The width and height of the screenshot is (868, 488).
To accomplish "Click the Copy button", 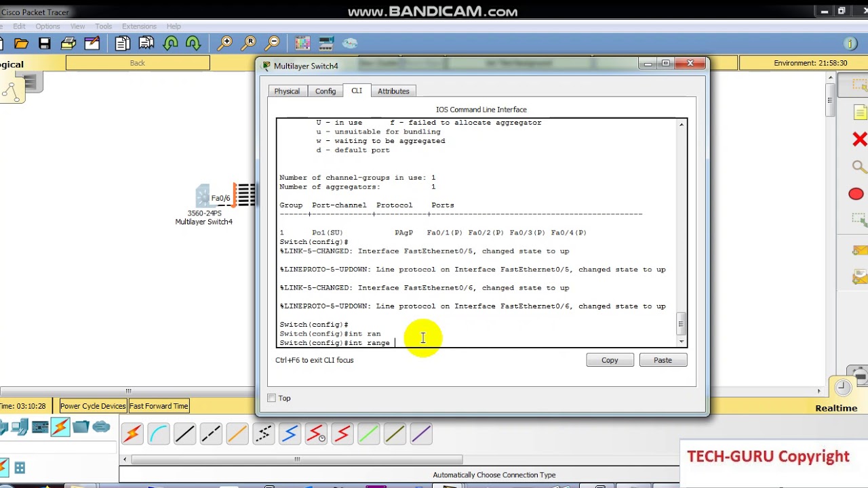I will (x=610, y=361).
